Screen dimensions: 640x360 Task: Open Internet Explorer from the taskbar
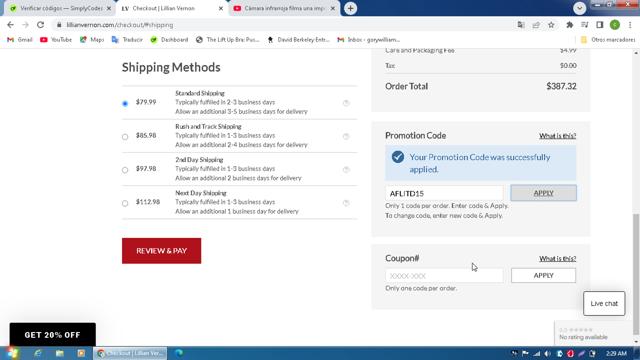[38, 353]
